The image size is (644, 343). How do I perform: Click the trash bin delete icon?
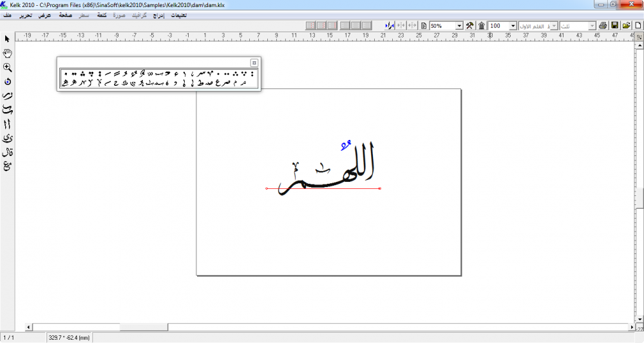[x=481, y=25]
